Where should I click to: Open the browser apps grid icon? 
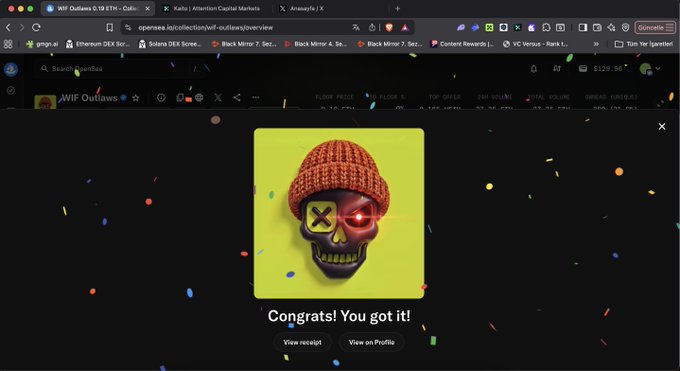[7, 44]
